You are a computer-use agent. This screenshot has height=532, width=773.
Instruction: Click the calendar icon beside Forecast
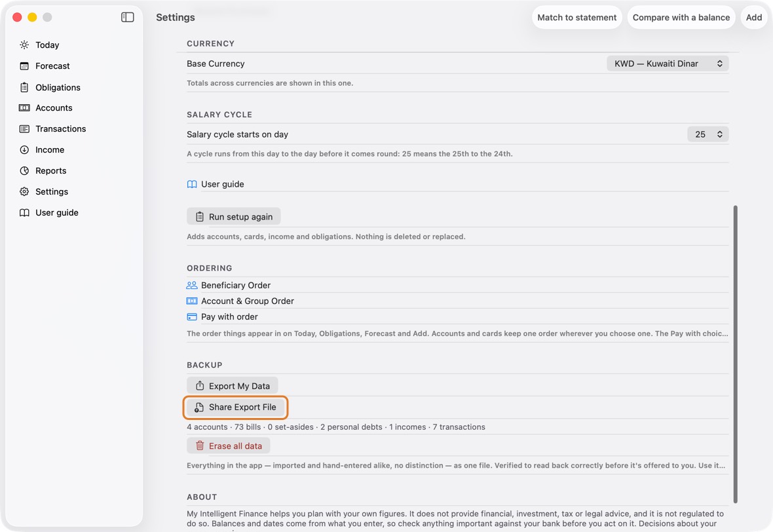coord(24,66)
